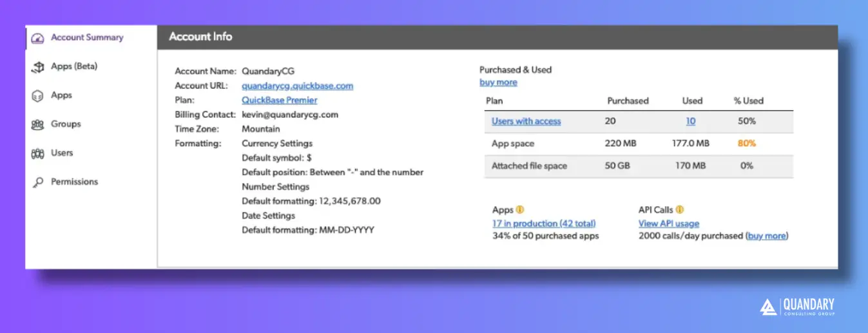This screenshot has width=868, height=333.
Task: Click the Purchased & Used heading
Action: point(516,70)
